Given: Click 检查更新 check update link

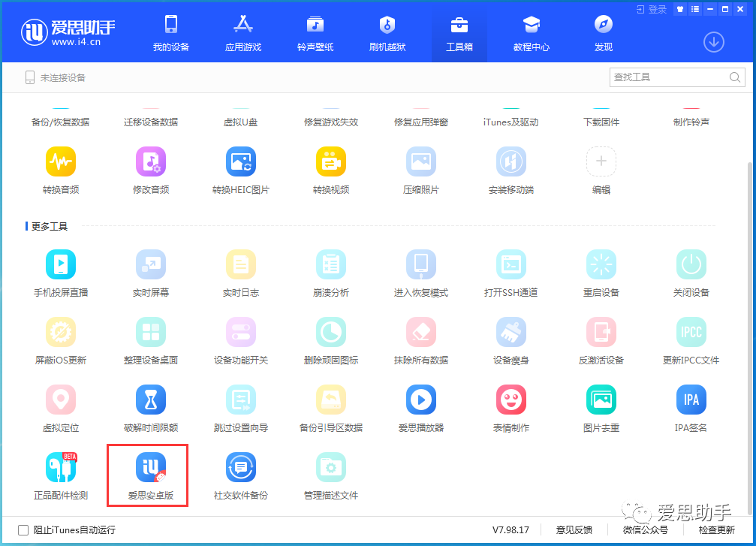Looking at the screenshot, I should tap(717, 530).
